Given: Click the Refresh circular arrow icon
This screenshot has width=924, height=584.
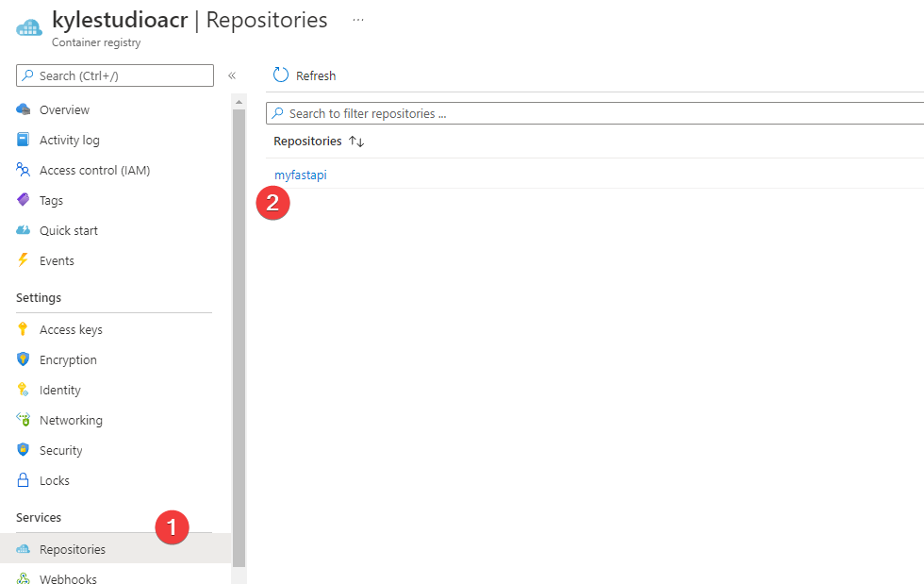Looking at the screenshot, I should (x=281, y=75).
